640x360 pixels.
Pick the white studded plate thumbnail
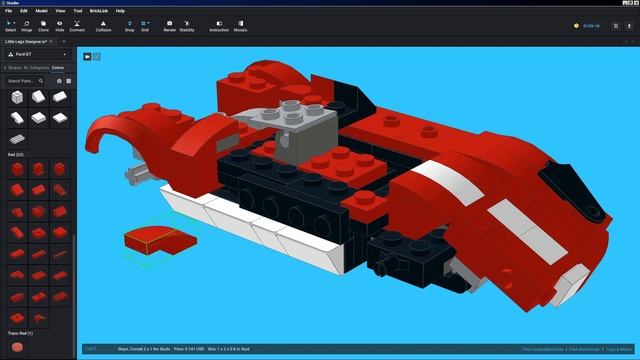click(x=17, y=139)
